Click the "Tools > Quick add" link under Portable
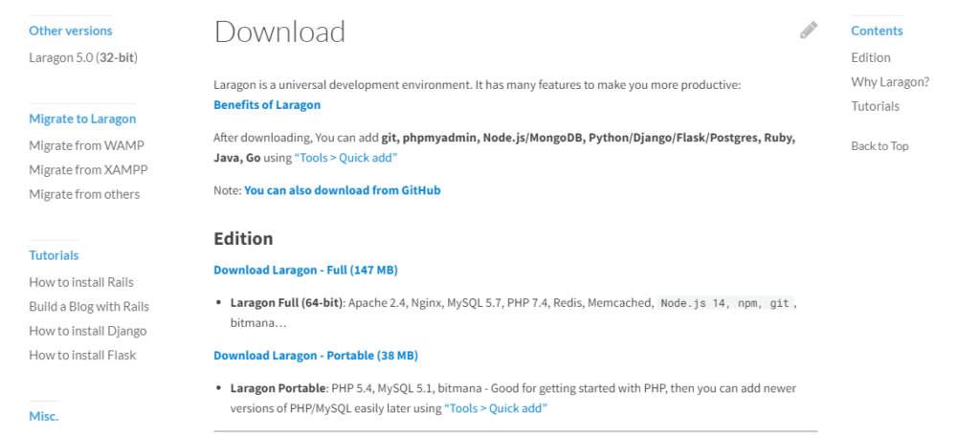 [495, 408]
